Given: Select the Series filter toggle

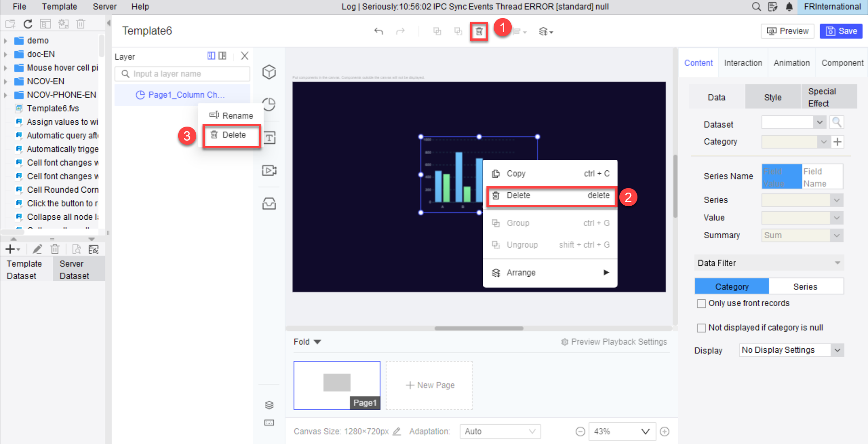Looking at the screenshot, I should [x=806, y=287].
